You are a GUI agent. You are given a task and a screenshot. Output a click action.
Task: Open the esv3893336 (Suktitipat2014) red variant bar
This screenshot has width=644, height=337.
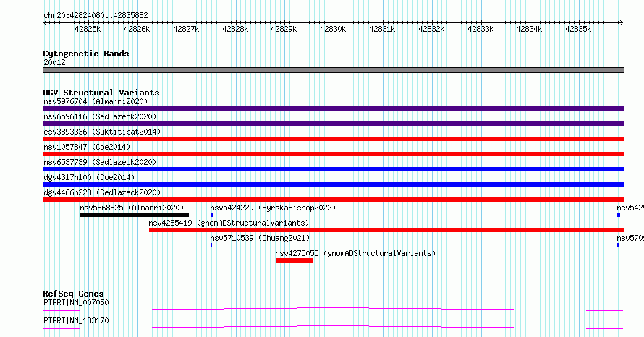pyautogui.click(x=333, y=139)
